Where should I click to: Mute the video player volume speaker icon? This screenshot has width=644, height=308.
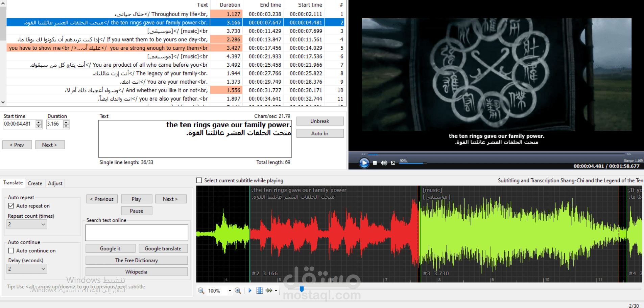point(384,163)
